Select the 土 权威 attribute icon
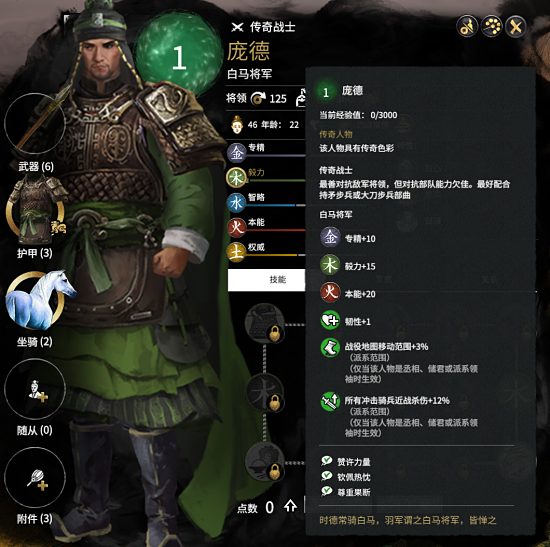Screen dimensions: 550x547 tap(236, 253)
